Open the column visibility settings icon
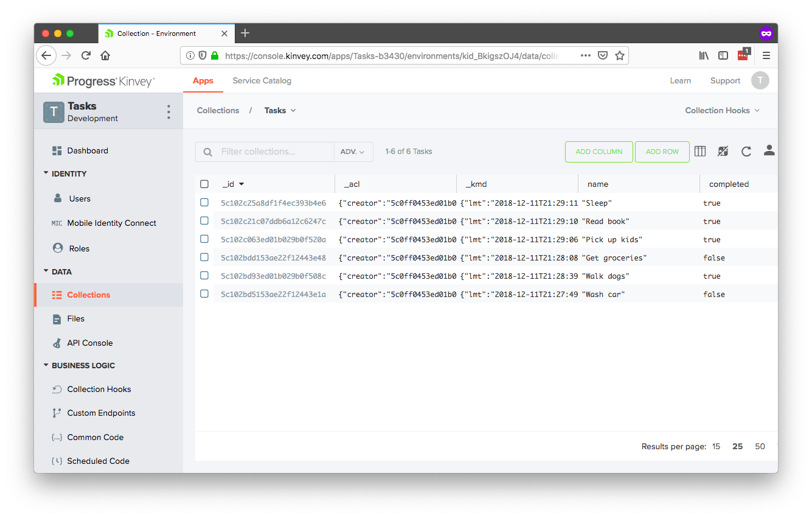Image resolution: width=812 pixels, height=518 pixels. tap(700, 152)
